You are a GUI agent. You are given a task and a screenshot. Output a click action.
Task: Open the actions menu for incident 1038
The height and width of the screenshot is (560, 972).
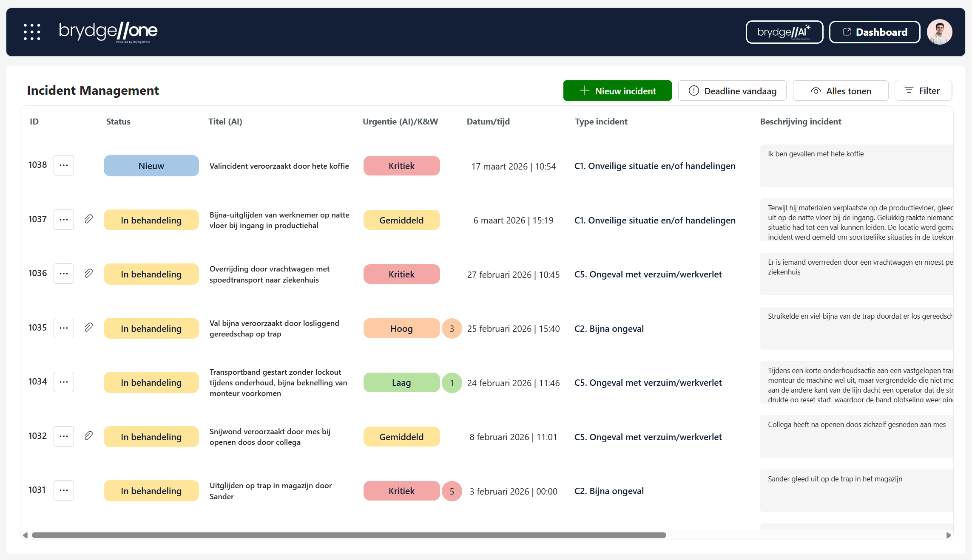63,165
